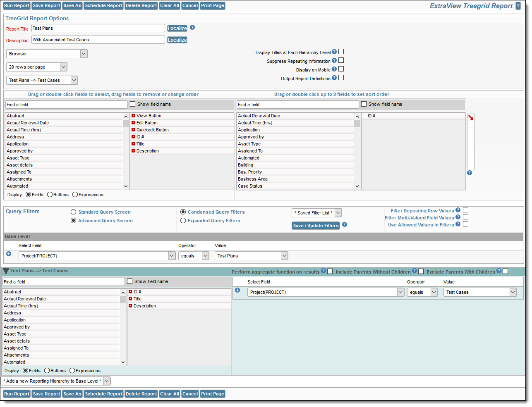This screenshot has height=407, width=532.
Task: Click the red sort direction arrow icon
Action: click(x=471, y=118)
